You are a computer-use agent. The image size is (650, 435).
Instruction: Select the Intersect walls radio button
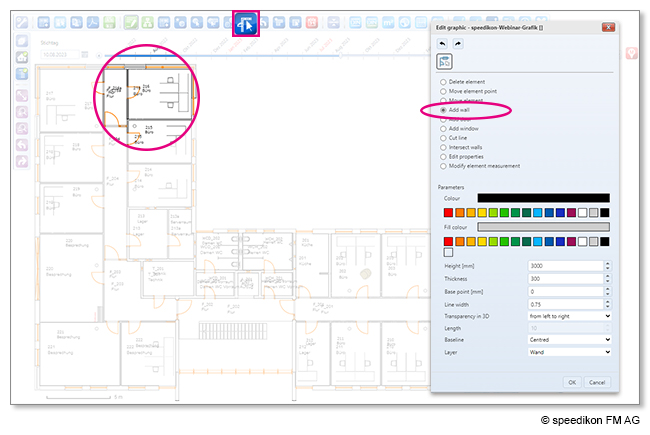click(x=443, y=147)
